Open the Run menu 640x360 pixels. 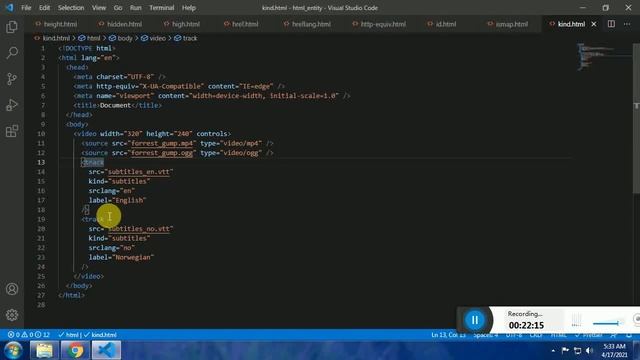coord(136,8)
